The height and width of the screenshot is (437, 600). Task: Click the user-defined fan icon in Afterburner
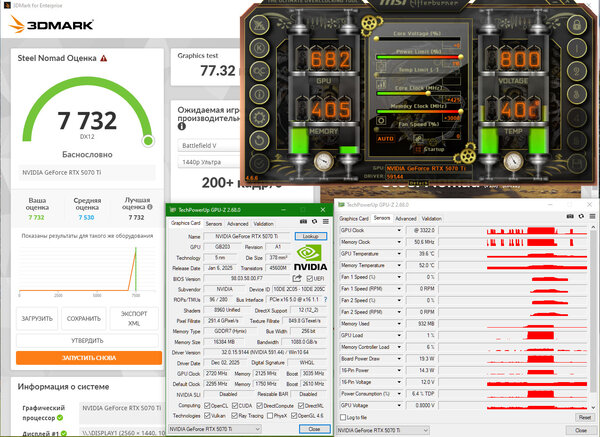[x=419, y=138]
